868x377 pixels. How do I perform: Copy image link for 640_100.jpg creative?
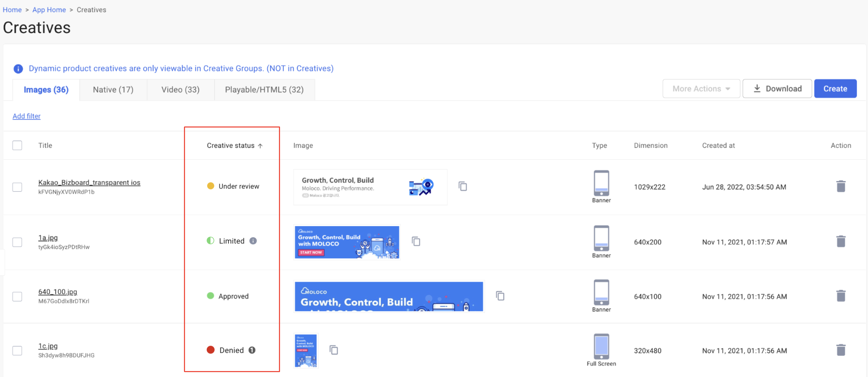pyautogui.click(x=500, y=296)
